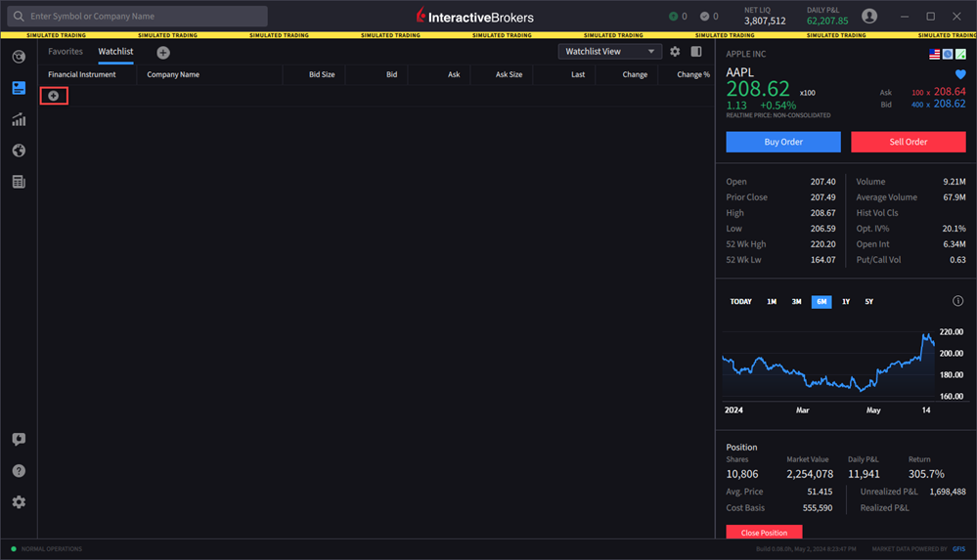The height and width of the screenshot is (560, 977).
Task: Open the help question mark icon
Action: point(19,470)
